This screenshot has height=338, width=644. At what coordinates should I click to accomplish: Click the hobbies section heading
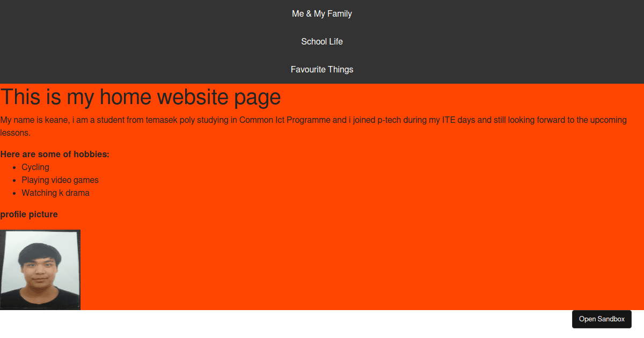point(55,154)
